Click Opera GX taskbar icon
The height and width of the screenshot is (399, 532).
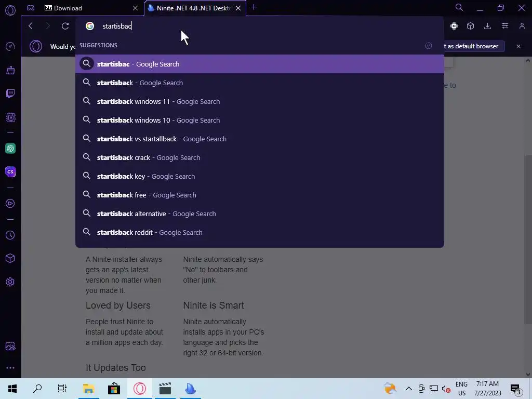pos(139,389)
